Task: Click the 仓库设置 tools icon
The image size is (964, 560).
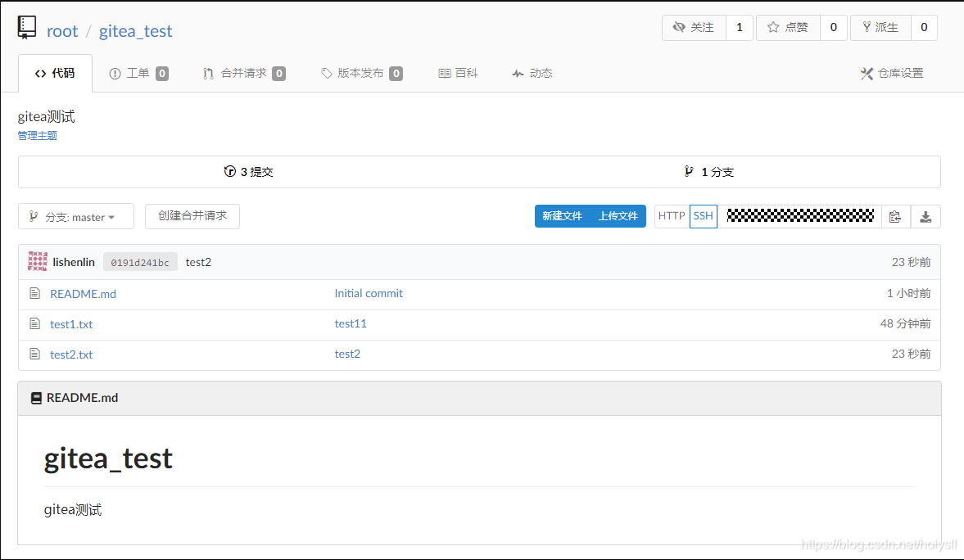Action: click(x=867, y=74)
